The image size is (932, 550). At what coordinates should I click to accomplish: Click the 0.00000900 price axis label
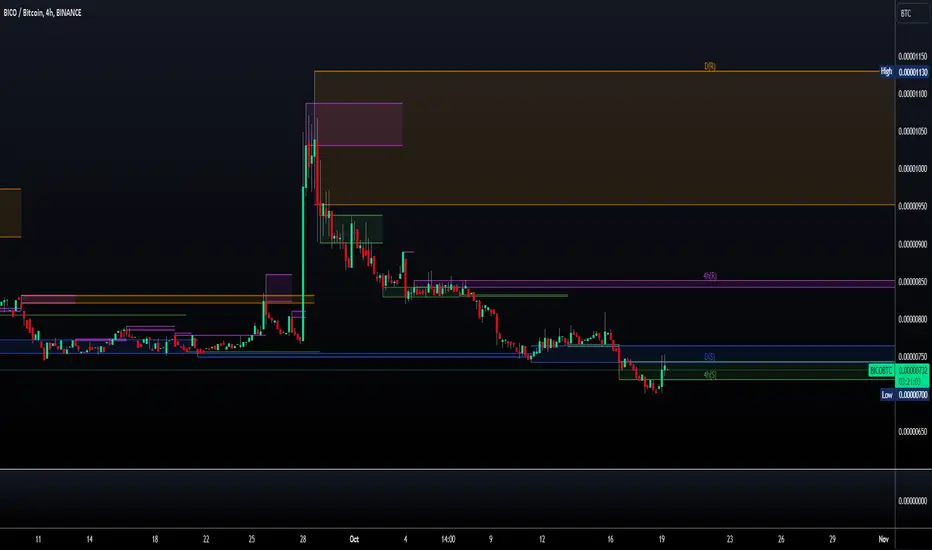coord(912,244)
